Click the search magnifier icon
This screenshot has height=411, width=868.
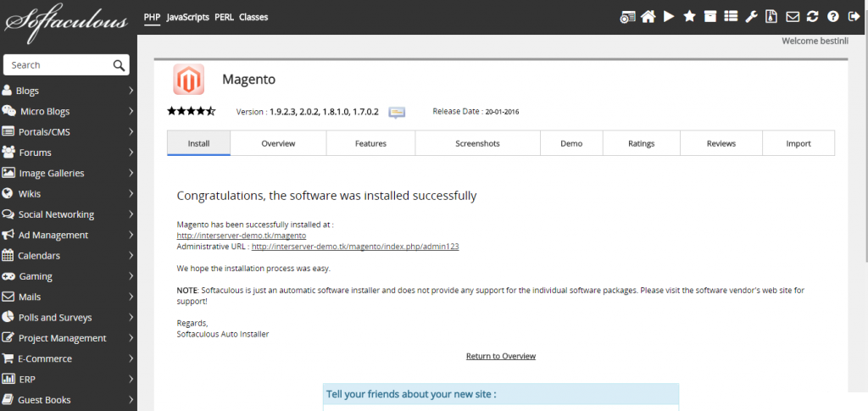tap(119, 65)
